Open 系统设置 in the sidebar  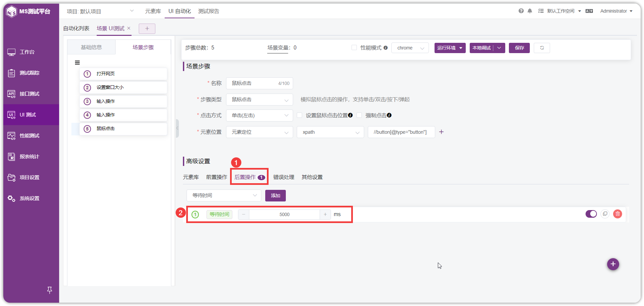click(31, 198)
